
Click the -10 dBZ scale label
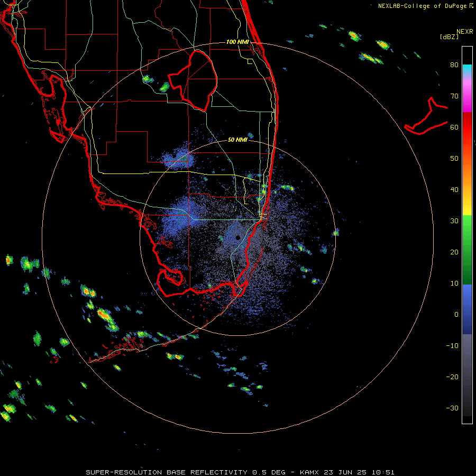[x=452, y=346]
